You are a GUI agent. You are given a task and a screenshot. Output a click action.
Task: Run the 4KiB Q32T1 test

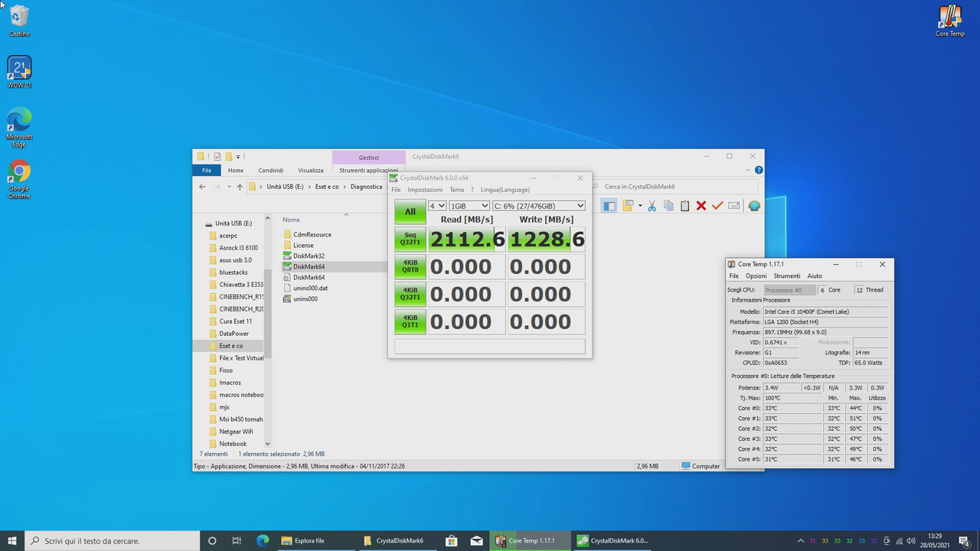click(x=410, y=295)
